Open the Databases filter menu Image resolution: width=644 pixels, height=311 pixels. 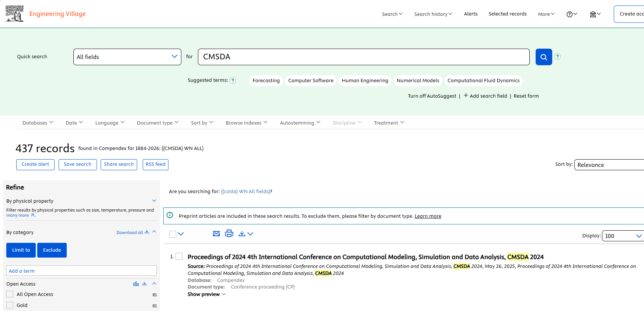(x=38, y=123)
